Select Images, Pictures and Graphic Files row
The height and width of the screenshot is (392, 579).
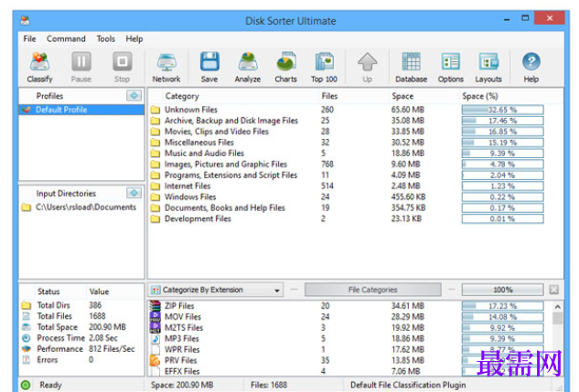tap(347, 164)
